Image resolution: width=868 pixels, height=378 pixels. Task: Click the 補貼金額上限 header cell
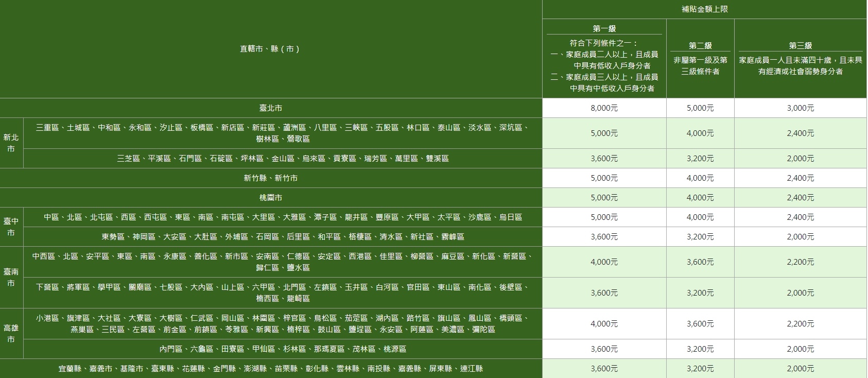pyautogui.click(x=704, y=9)
